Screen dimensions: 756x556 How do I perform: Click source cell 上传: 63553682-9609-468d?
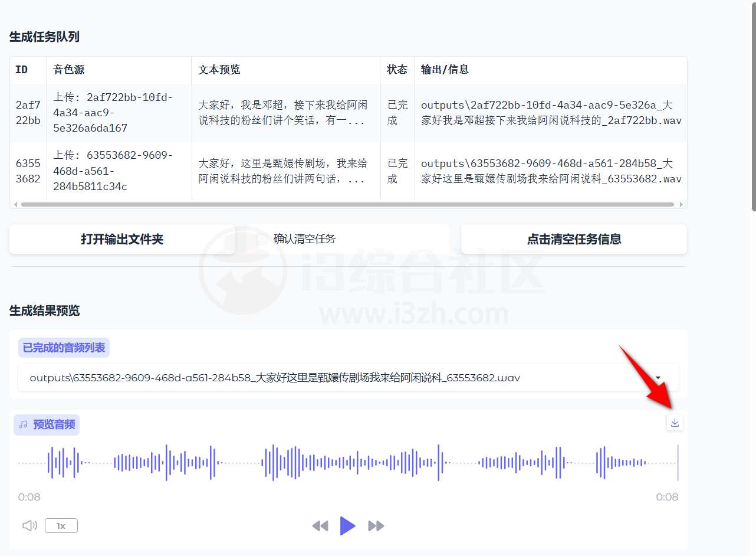coord(119,171)
